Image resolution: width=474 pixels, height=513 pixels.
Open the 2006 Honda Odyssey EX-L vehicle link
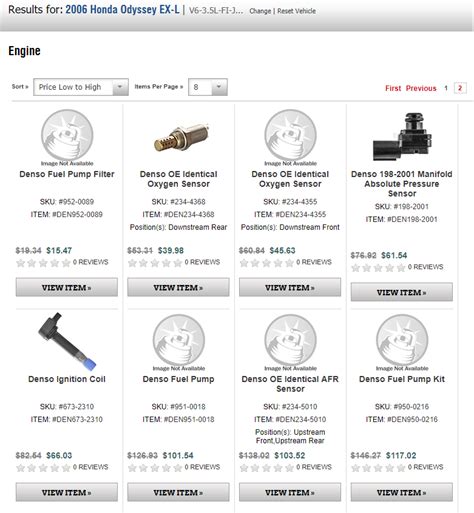[x=122, y=10]
